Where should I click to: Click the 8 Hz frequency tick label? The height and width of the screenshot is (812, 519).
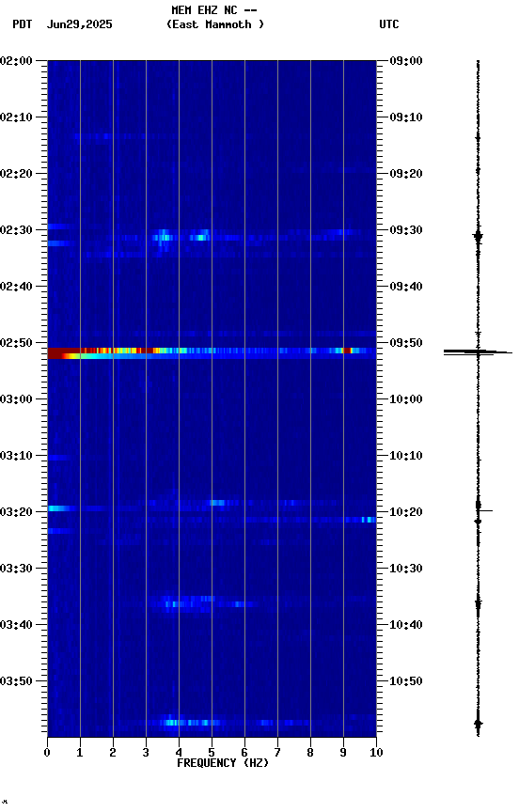(310, 753)
